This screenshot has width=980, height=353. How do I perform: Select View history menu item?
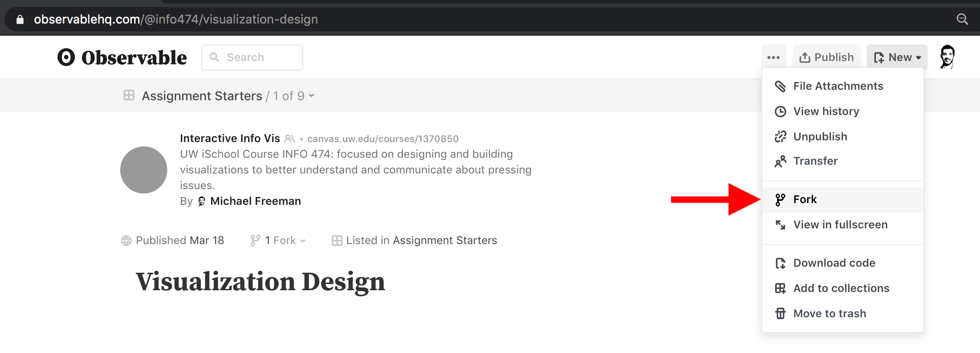[x=826, y=112]
